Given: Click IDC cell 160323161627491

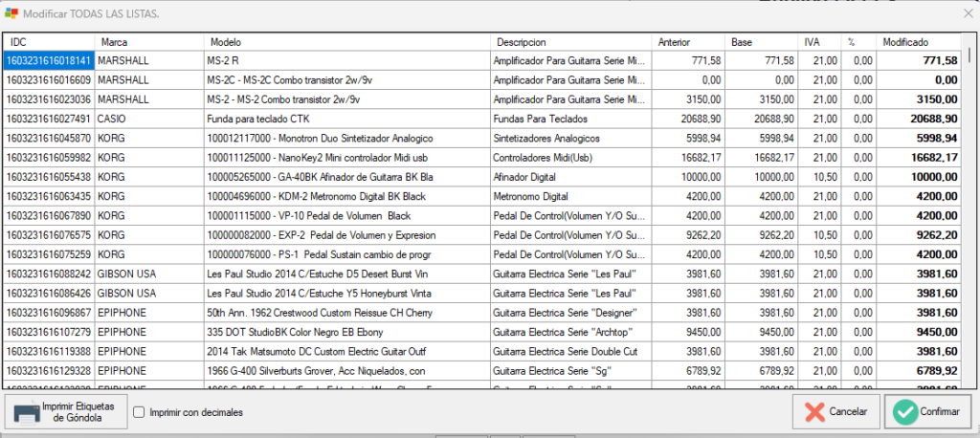Looking at the screenshot, I should [49, 119].
